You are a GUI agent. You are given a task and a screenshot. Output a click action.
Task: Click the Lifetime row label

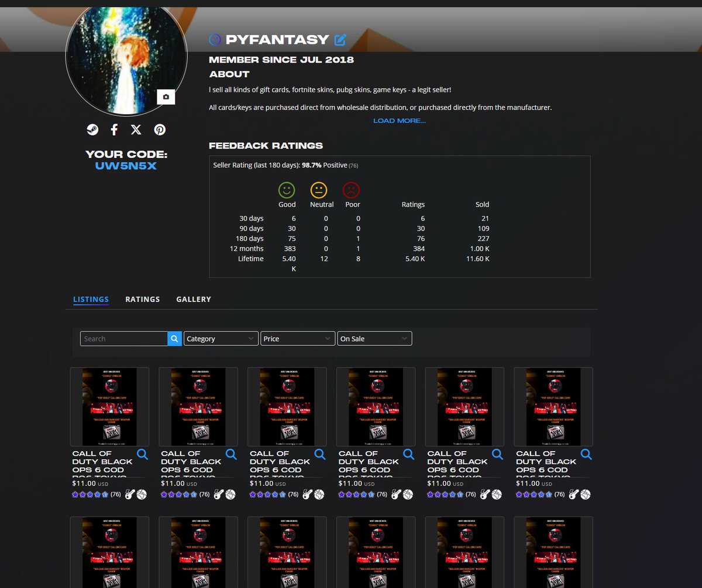coord(251,259)
